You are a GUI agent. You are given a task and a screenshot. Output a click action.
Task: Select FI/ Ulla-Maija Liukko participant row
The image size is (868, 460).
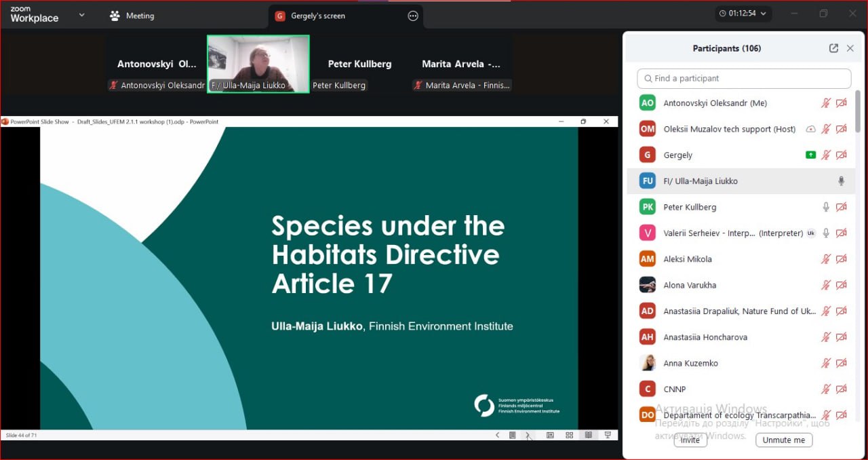click(741, 181)
